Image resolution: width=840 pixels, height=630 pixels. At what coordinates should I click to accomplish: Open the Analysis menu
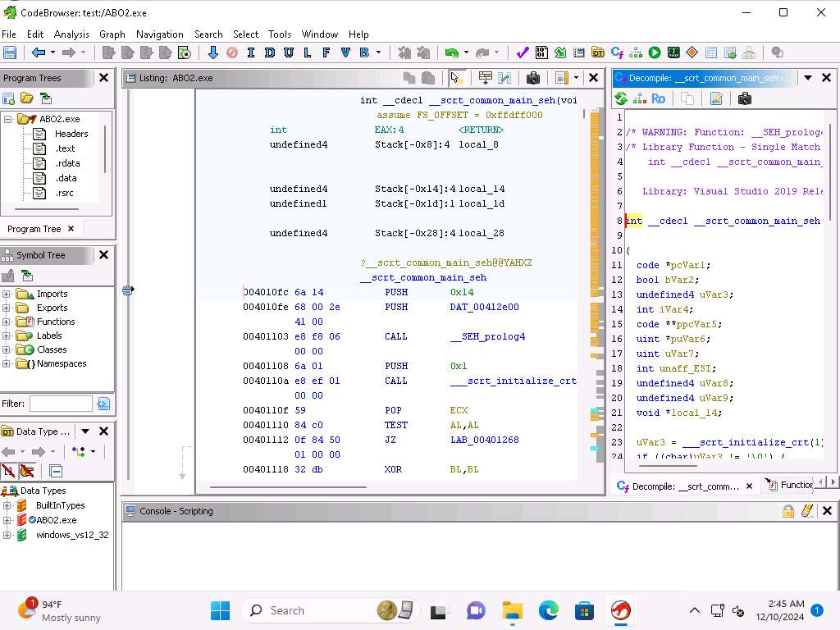71,34
